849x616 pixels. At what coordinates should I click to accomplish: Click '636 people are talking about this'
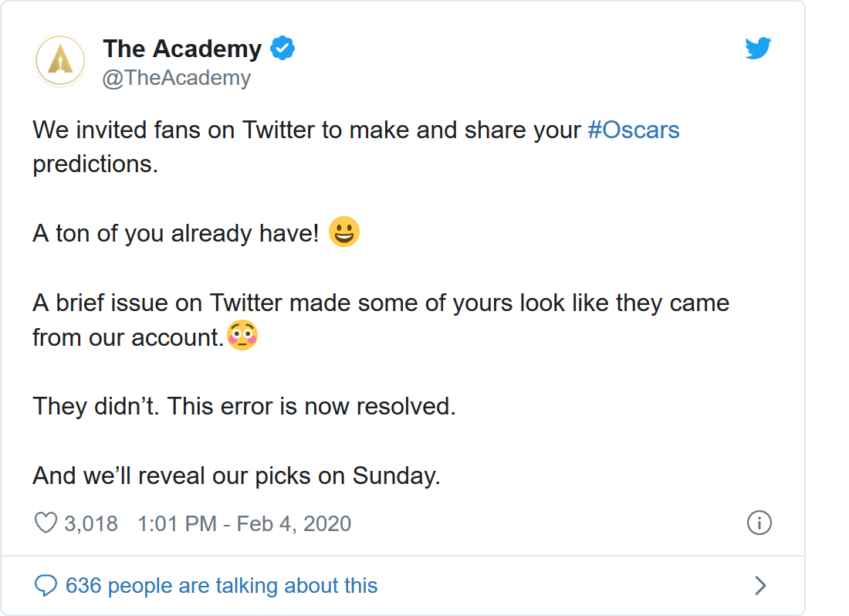222,586
